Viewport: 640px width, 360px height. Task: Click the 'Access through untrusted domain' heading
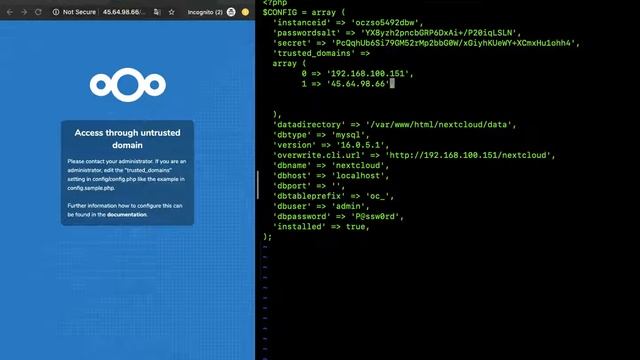[127, 139]
